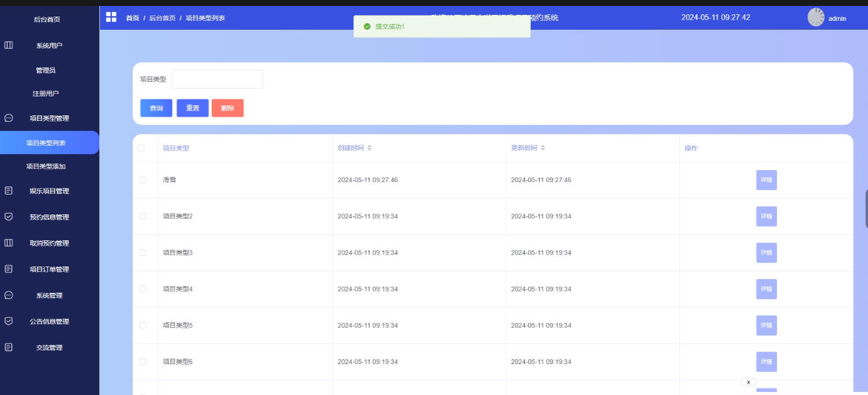Click the 娱乐项目管理 document icon
This screenshot has height=395, width=868.
point(8,191)
